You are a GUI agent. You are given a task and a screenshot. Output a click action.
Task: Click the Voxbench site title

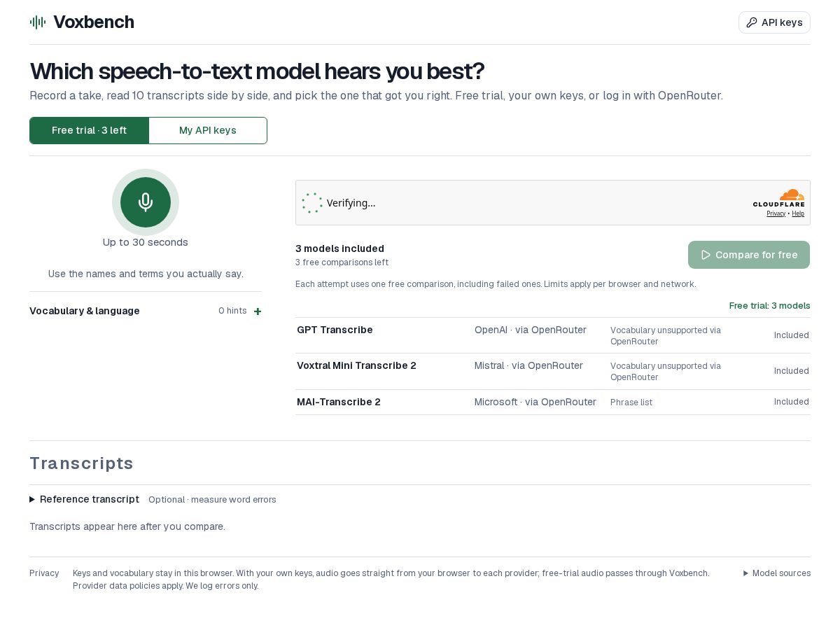point(94,22)
